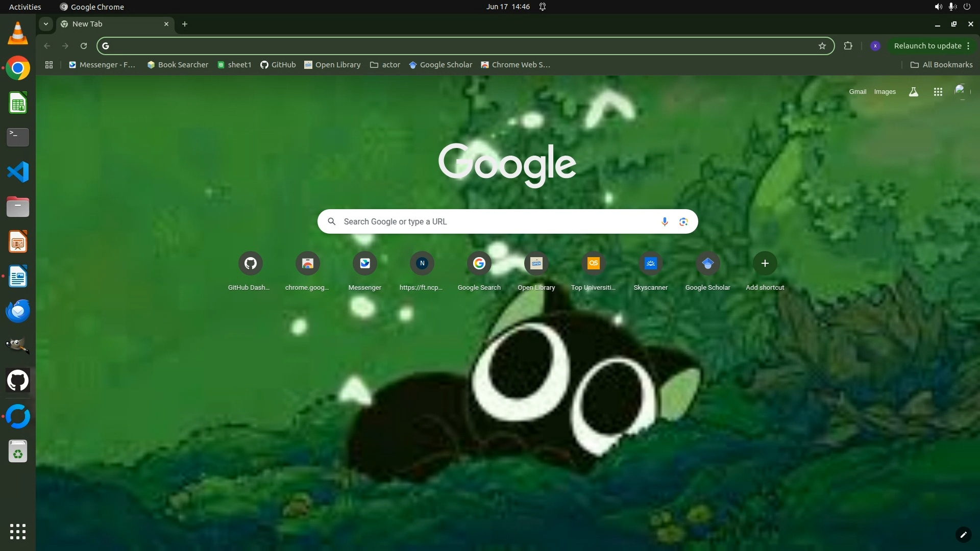
Task: Open Google apps grid icon
Action: 938,92
